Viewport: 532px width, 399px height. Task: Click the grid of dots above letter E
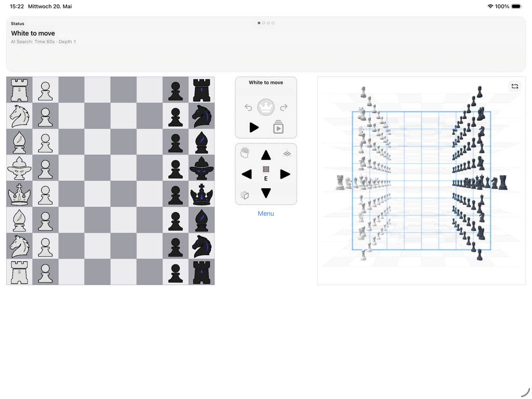(266, 169)
